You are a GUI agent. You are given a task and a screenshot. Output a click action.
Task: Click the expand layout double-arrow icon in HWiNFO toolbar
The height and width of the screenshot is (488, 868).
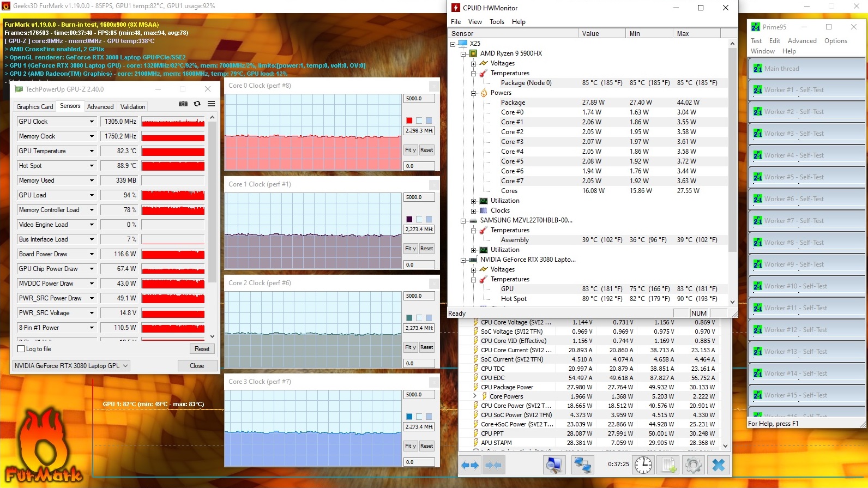point(470,465)
